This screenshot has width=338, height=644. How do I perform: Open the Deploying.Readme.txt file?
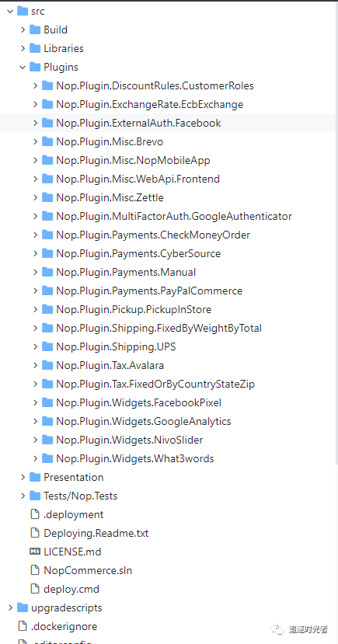coord(96,533)
